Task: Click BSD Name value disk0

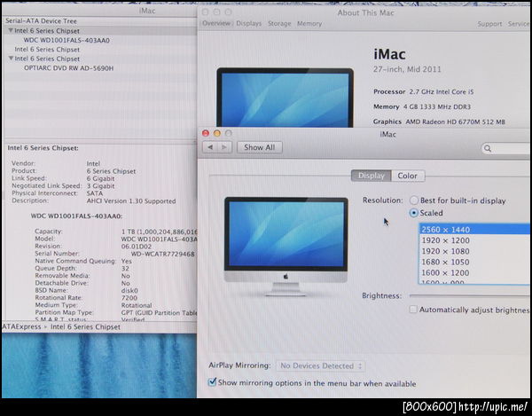Action: 129,290
